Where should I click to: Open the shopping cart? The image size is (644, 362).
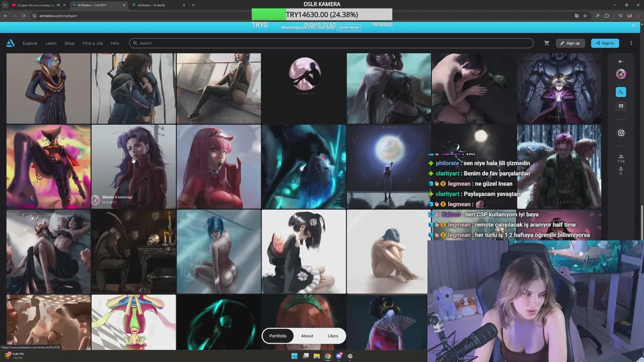[546, 43]
